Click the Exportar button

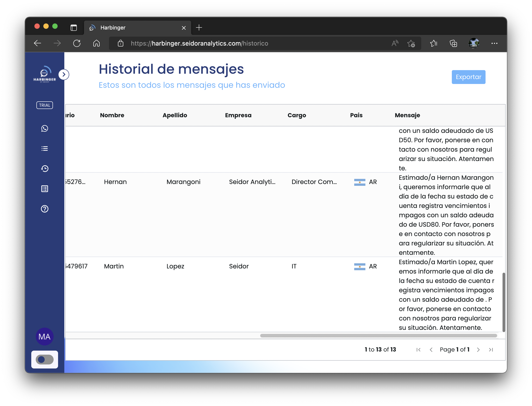click(x=468, y=77)
